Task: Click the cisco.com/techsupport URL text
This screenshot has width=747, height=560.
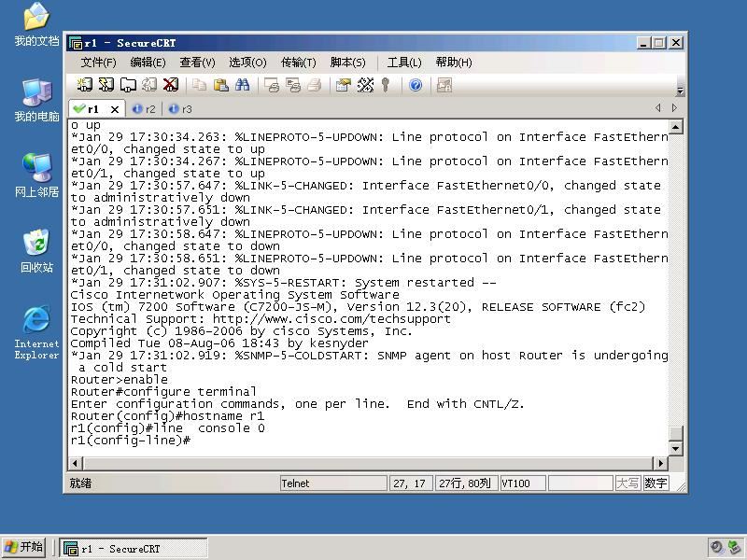Action: (x=331, y=319)
